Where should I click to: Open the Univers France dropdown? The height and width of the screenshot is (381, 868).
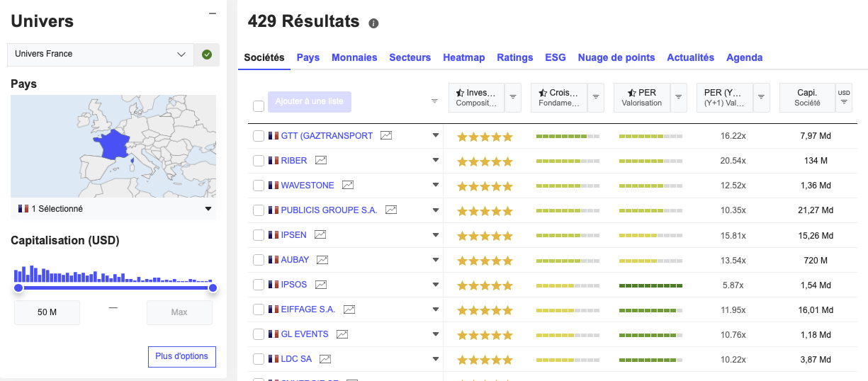100,55
